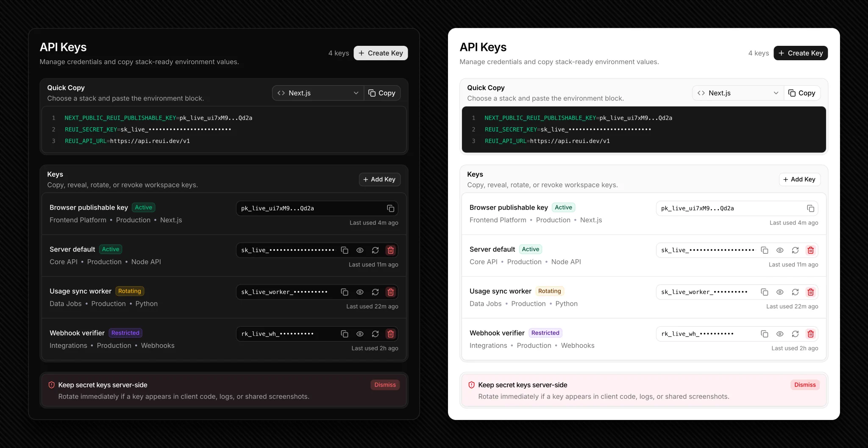Rotate the Server default key in dark panel
This screenshot has width=868, height=448.
pos(375,250)
